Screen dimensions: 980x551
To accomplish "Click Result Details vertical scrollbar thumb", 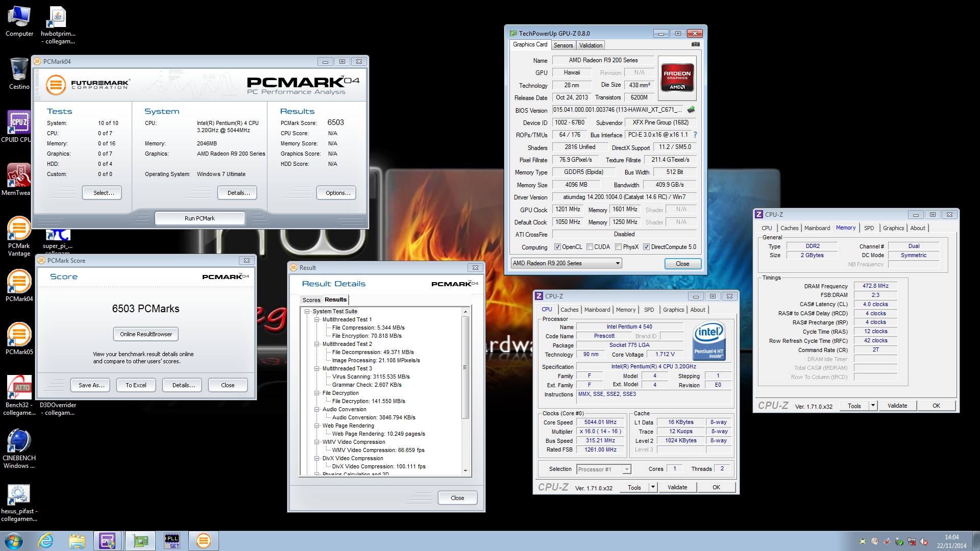I will [x=465, y=367].
